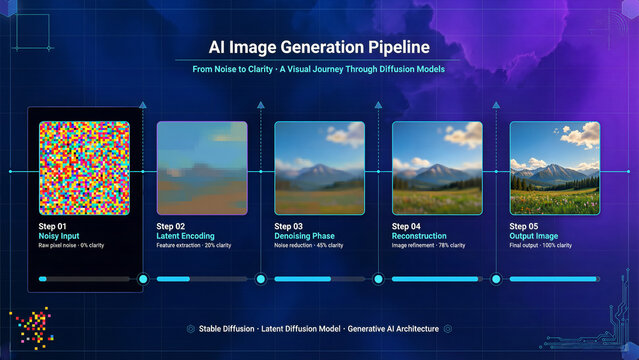Screen dimensions: 639x360
Task: Click the Step 01 progress bar
Action: tap(84, 279)
